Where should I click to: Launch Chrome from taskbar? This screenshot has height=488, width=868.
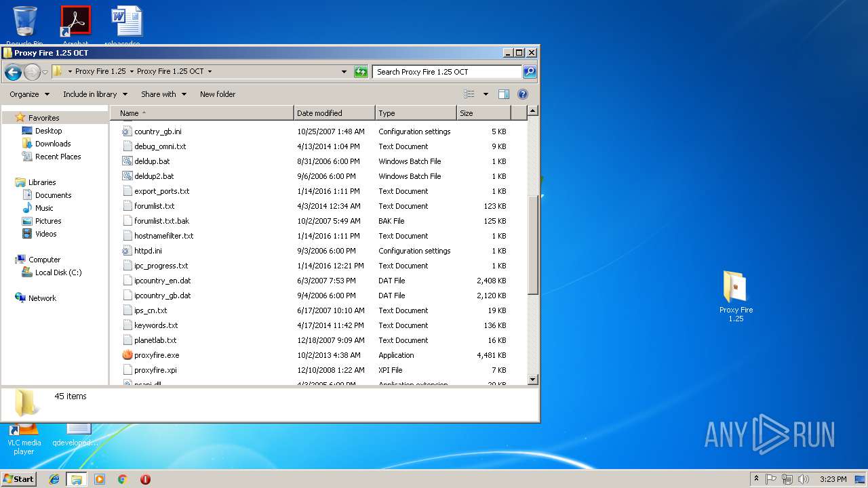pyautogui.click(x=122, y=479)
